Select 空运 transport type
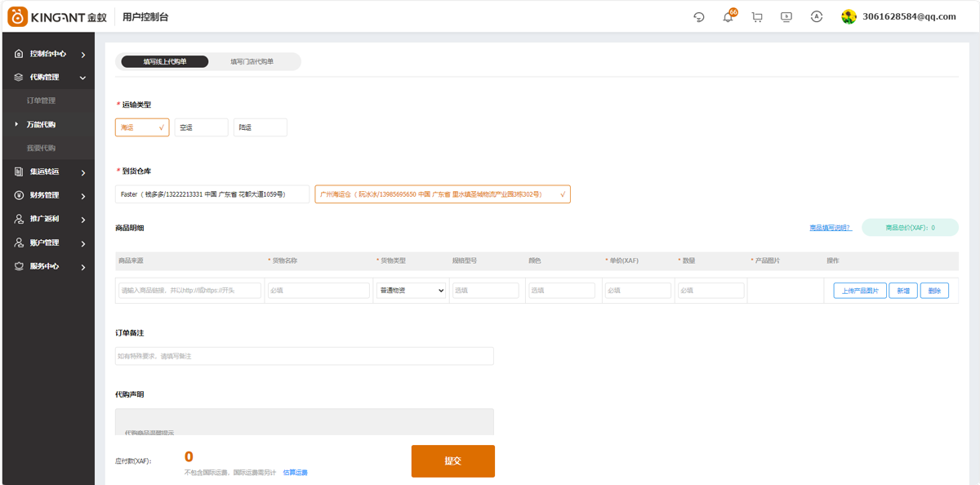980x485 pixels. 201,127
